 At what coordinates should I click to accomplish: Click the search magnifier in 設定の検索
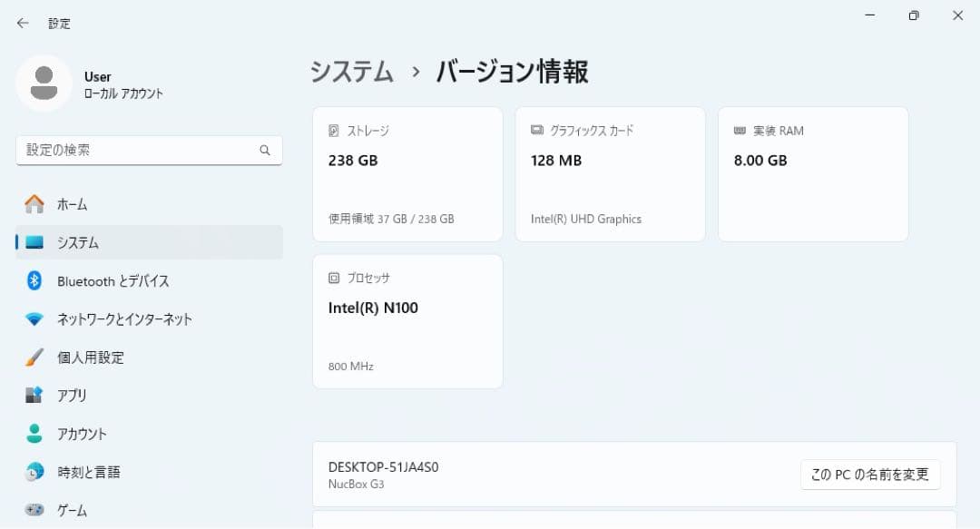tap(264, 150)
